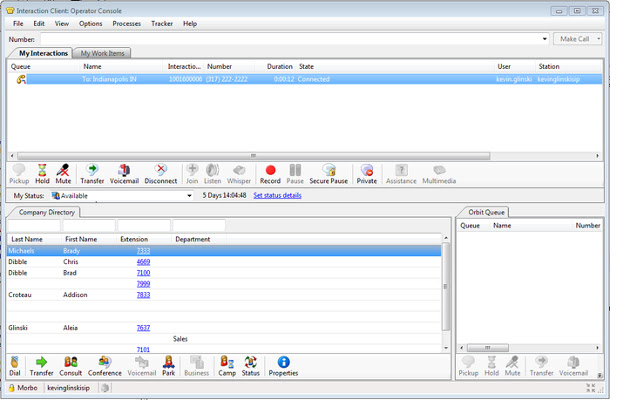Screen dimensions: 640x400
Task: Open contact Properties
Action: pos(283,366)
